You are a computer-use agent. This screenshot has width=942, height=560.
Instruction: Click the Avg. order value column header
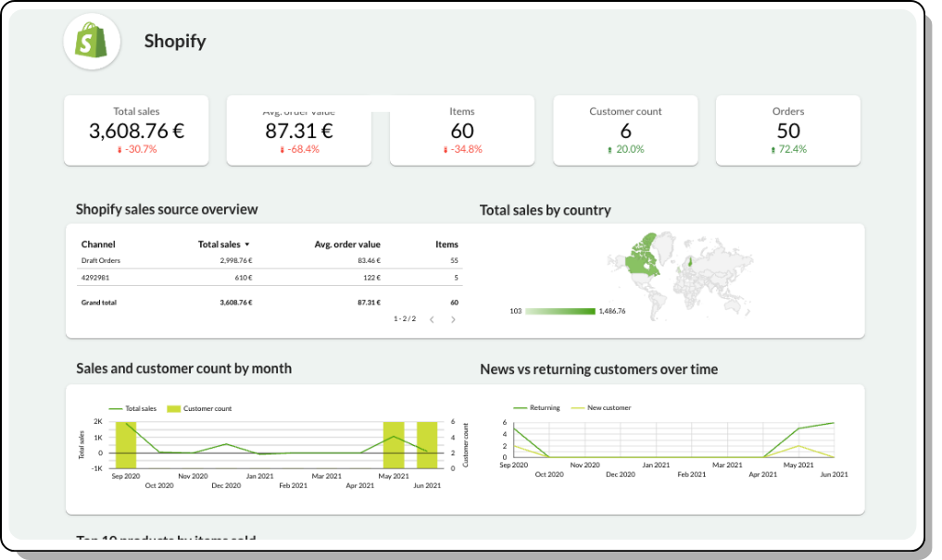tap(347, 244)
